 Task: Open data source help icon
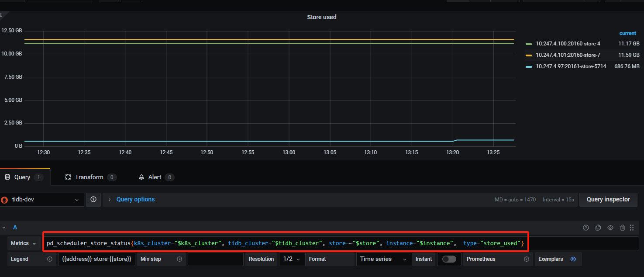pos(93,199)
